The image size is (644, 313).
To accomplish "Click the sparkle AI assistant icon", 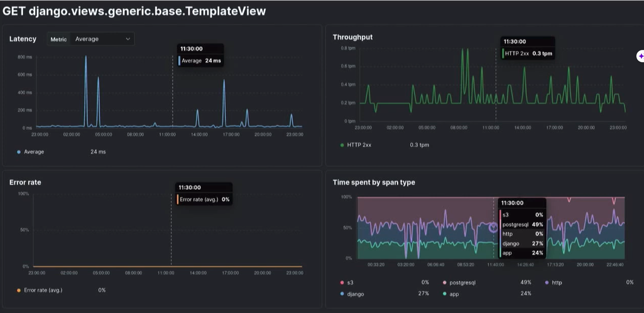I will coord(641,56).
